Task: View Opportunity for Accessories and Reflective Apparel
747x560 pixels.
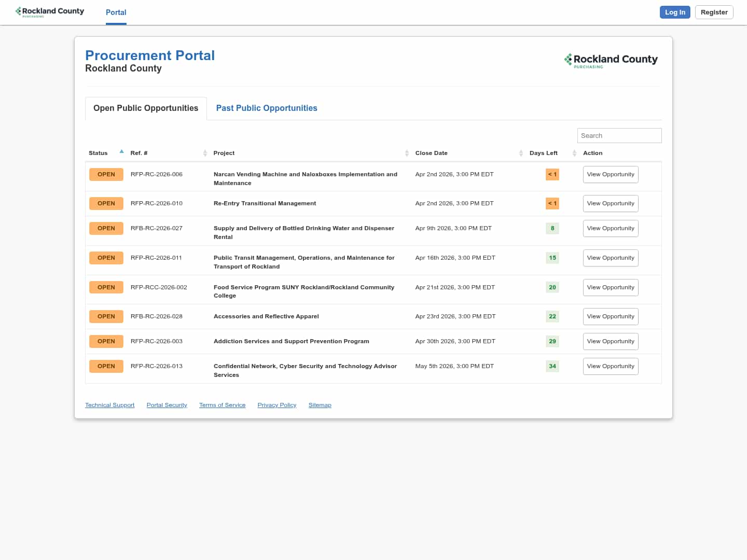Action: coord(610,316)
